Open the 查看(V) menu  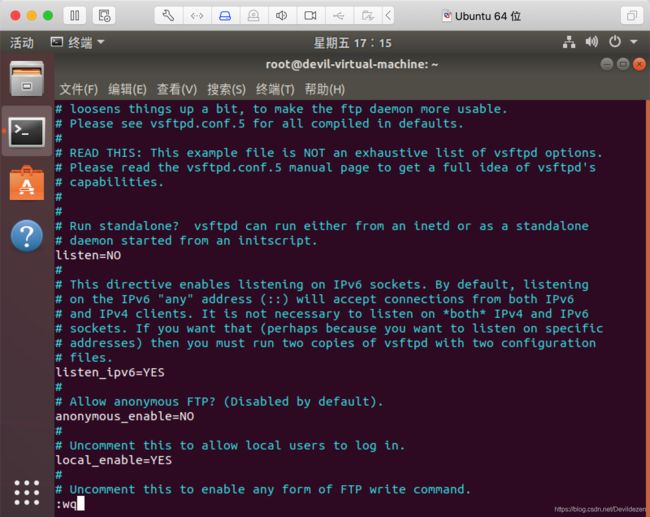[177, 89]
